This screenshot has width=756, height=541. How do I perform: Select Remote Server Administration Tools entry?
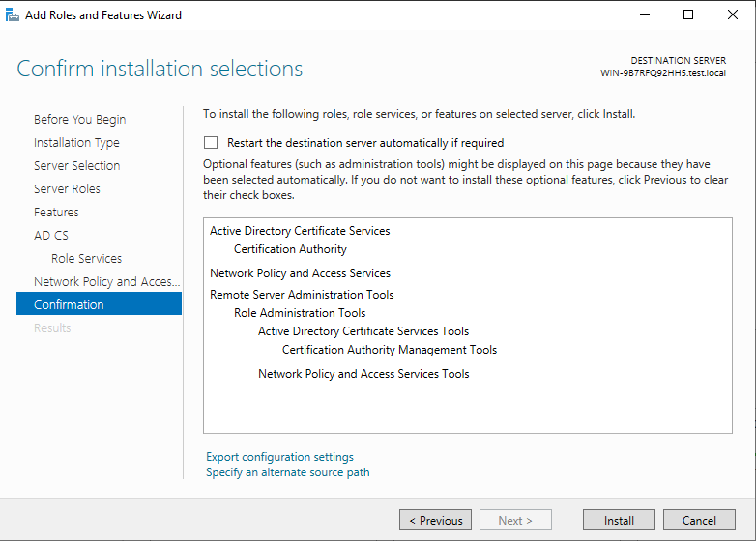(x=302, y=295)
